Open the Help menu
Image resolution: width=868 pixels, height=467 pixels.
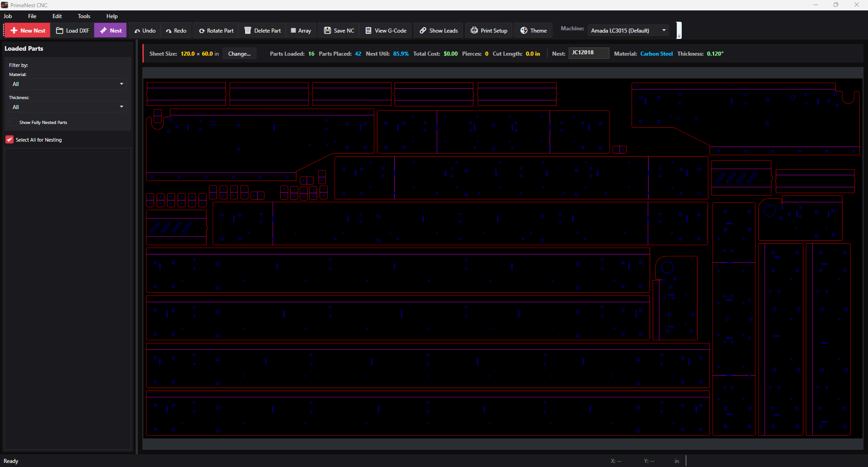pos(112,16)
